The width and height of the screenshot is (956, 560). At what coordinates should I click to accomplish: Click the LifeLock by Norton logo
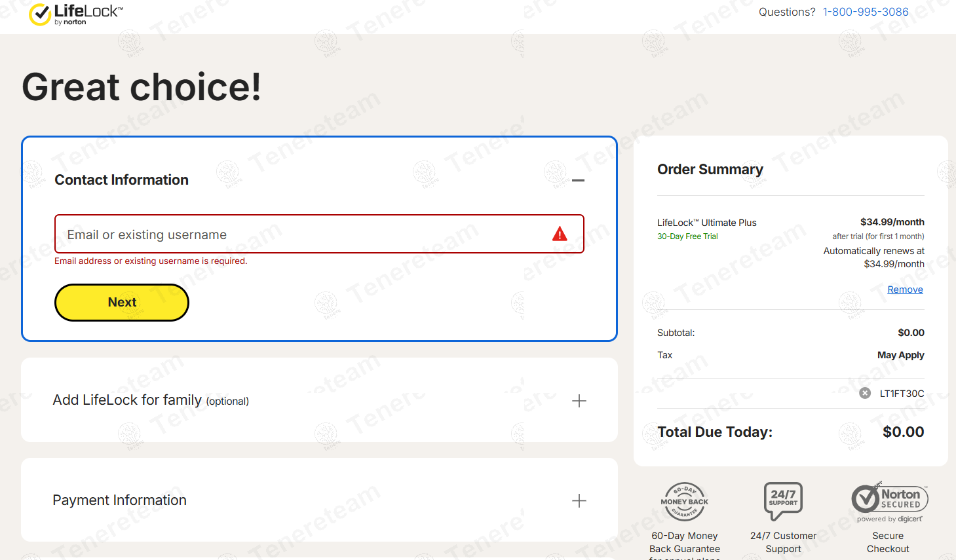click(x=75, y=14)
